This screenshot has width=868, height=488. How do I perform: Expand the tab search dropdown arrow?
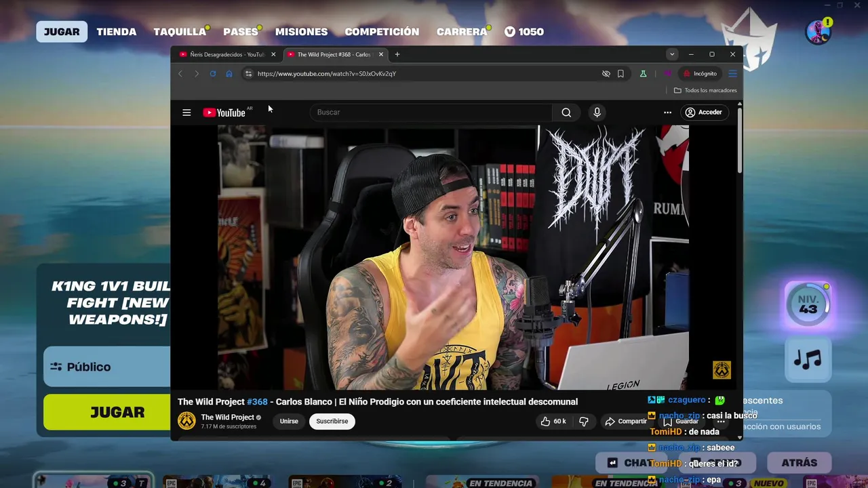click(x=672, y=54)
